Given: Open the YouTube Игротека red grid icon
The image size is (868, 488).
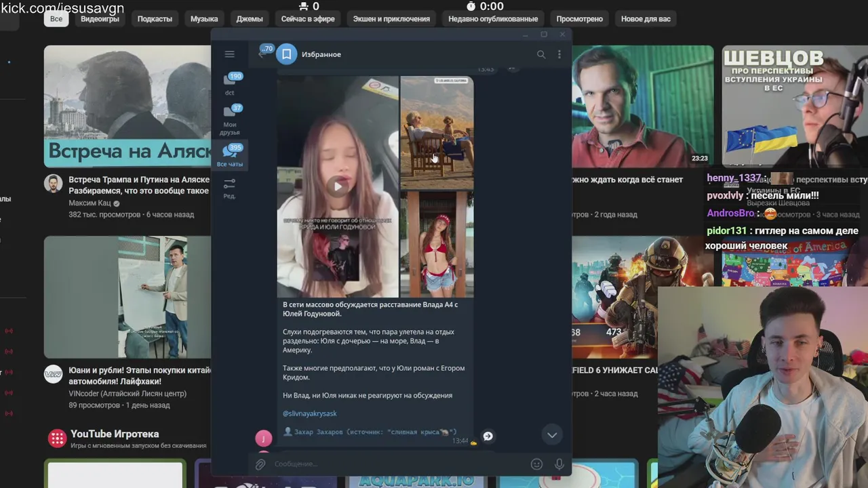Looking at the screenshot, I should tap(57, 438).
